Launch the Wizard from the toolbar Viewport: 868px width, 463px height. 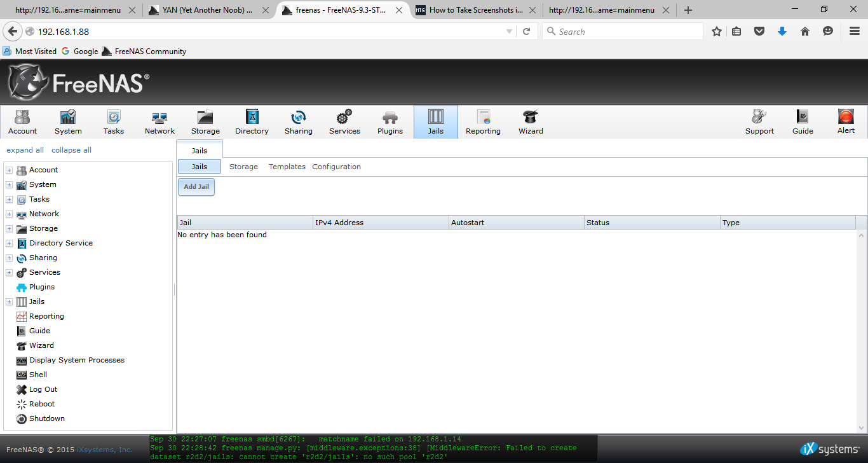pos(531,121)
